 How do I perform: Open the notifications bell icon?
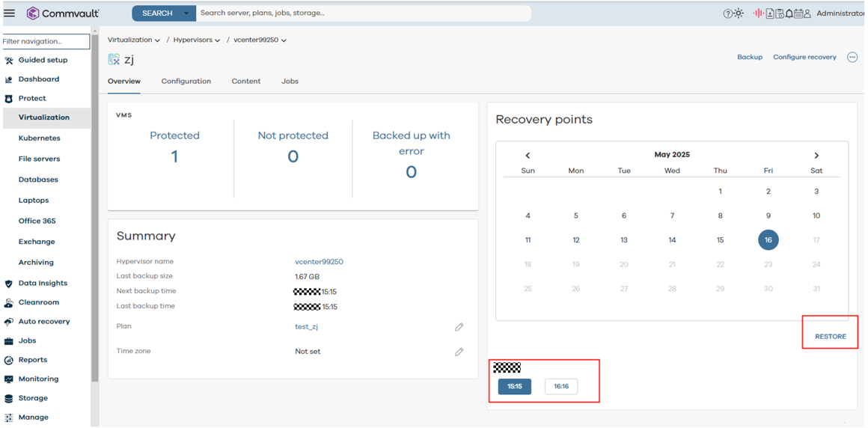789,13
